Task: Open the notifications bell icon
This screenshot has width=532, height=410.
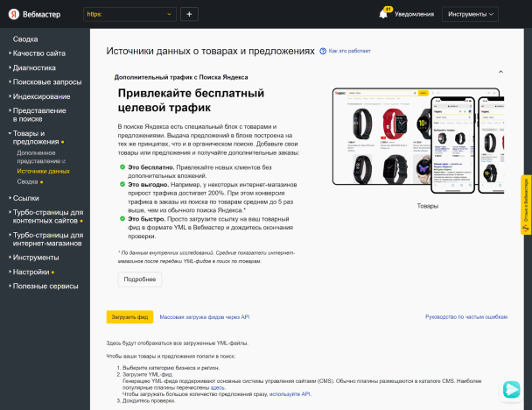Action: (x=386, y=14)
